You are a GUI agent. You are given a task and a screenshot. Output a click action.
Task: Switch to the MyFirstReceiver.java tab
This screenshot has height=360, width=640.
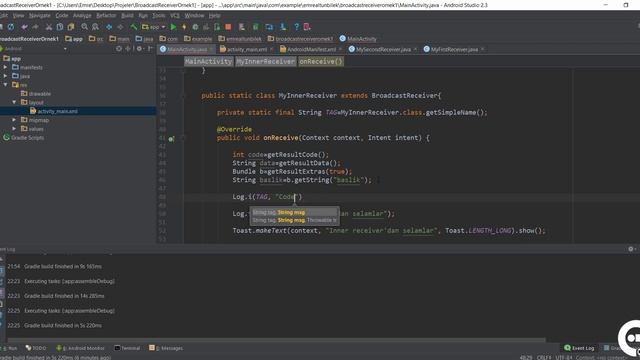click(x=454, y=49)
